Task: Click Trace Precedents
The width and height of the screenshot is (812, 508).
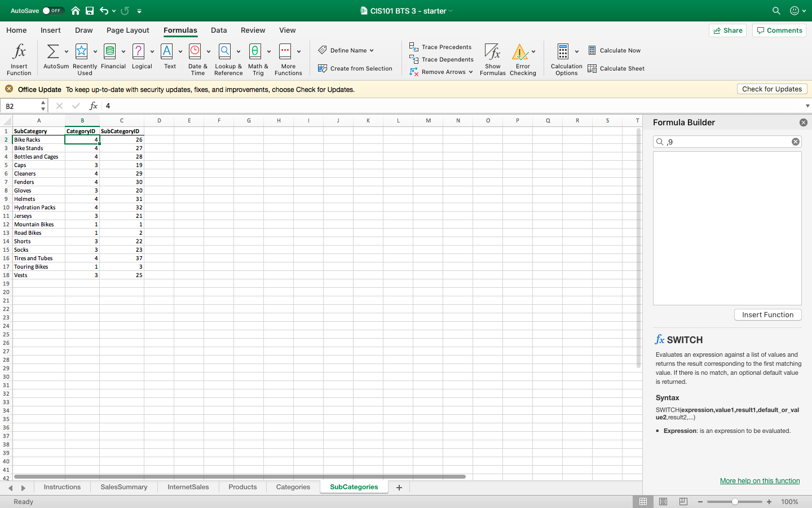Action: click(440, 47)
